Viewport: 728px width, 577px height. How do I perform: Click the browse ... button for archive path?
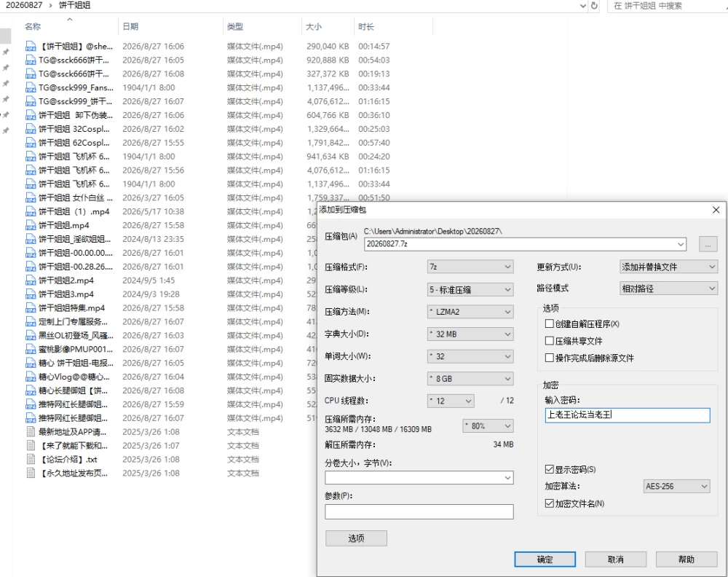(x=708, y=244)
